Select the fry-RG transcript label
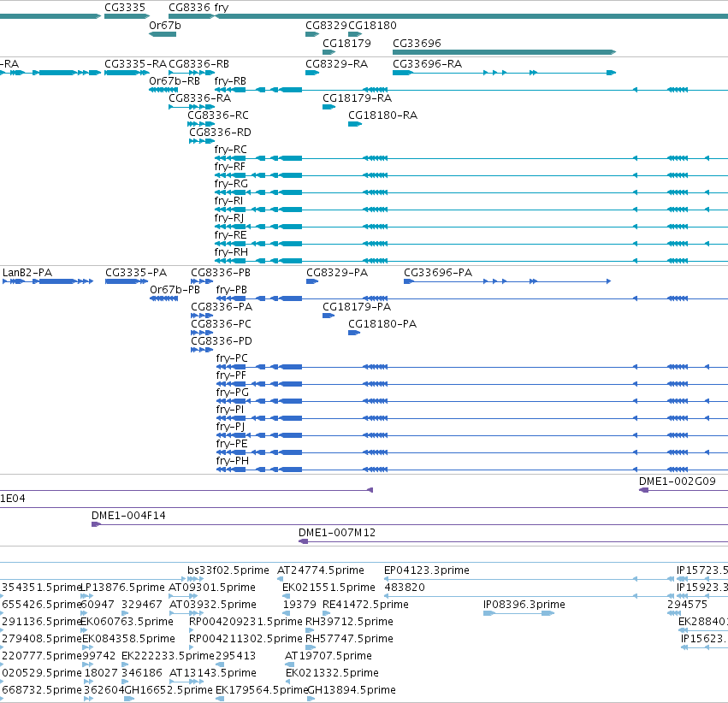The height and width of the screenshot is (703, 728). [231, 184]
